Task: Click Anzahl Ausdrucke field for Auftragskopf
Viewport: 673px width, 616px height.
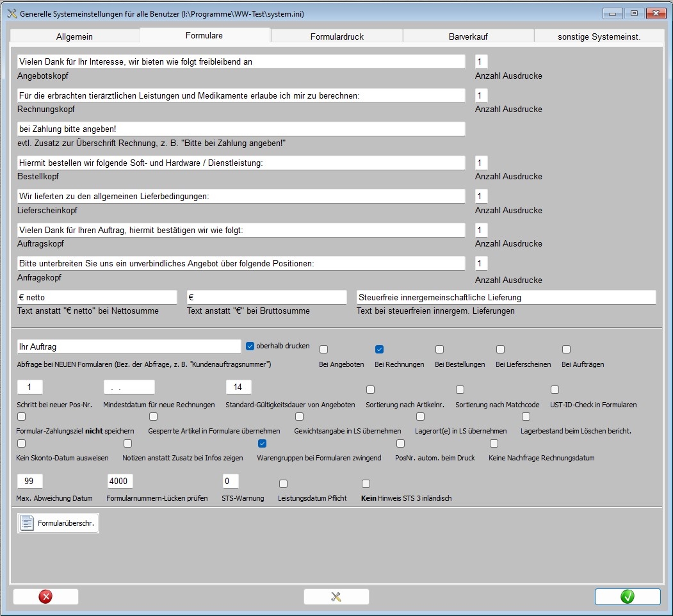Action: [x=481, y=230]
